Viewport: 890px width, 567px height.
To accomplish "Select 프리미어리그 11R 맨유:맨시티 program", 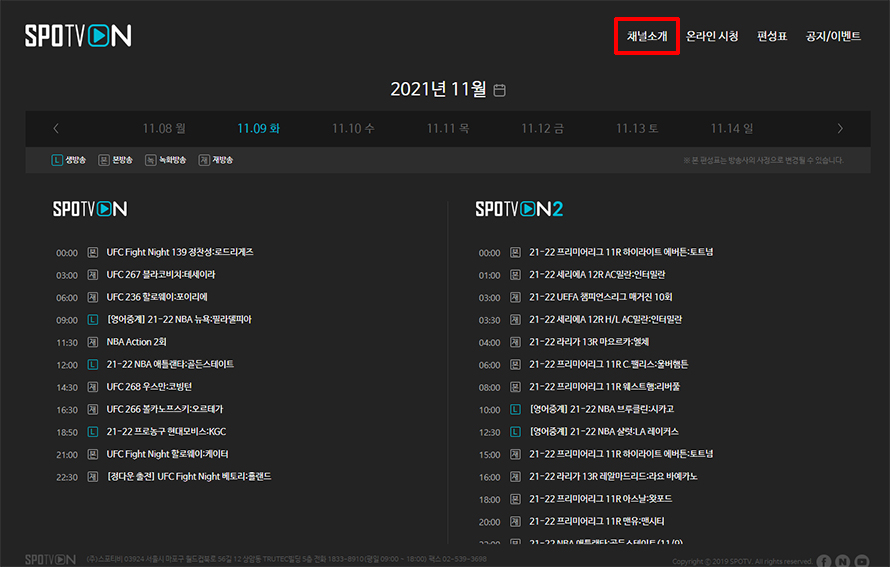I will pos(597,522).
